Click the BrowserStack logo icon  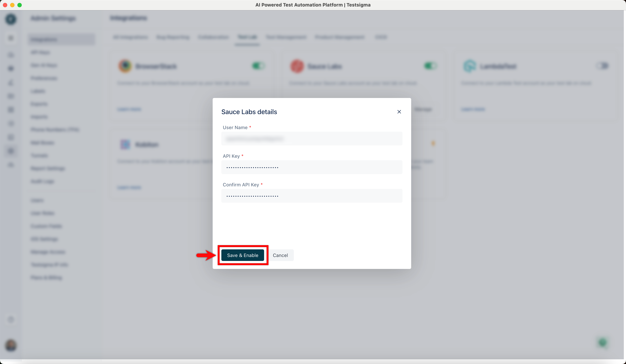125,66
